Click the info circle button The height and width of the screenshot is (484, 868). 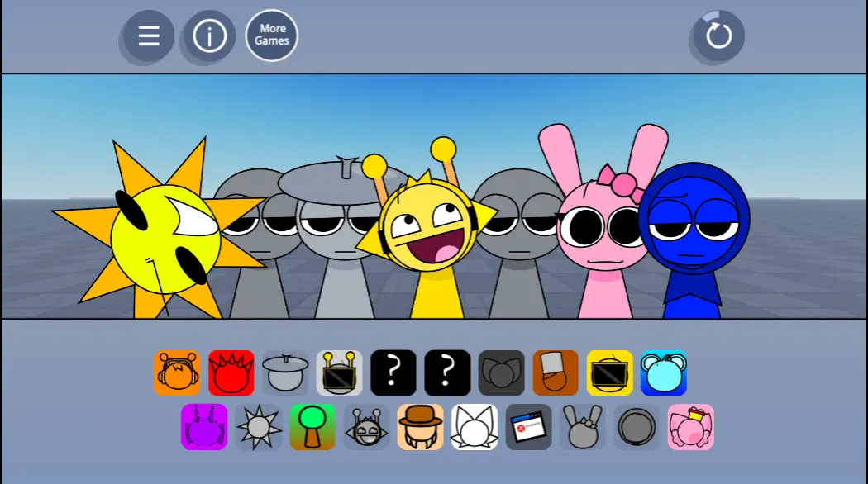[210, 36]
